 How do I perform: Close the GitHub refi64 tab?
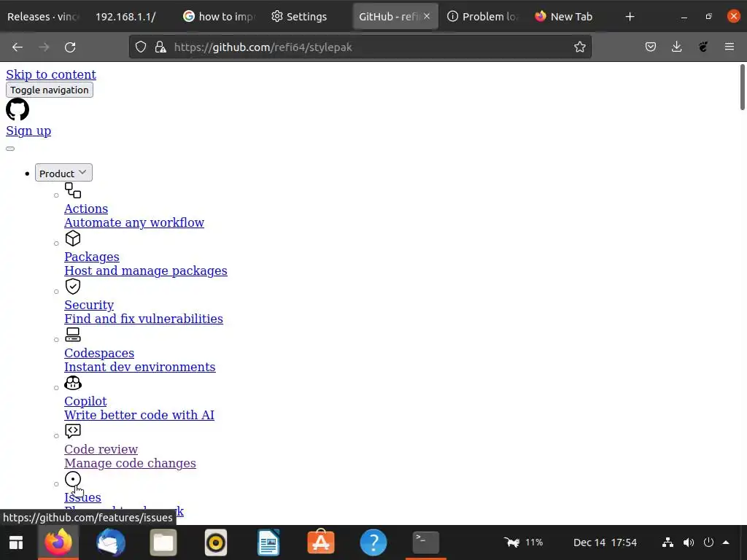click(x=427, y=16)
